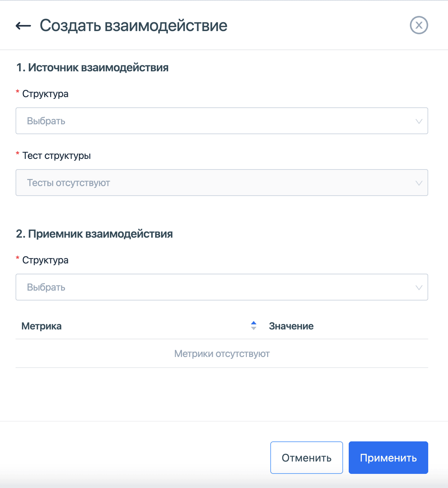Screen dimensions: 448x488
Task: Sort metrics descending using the down sort arrow
Action: coord(254,328)
